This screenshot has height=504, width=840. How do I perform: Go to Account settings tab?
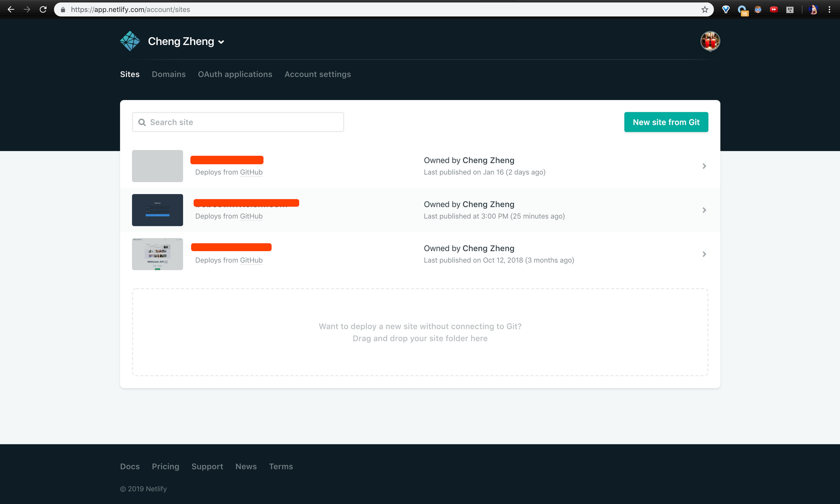(x=318, y=74)
